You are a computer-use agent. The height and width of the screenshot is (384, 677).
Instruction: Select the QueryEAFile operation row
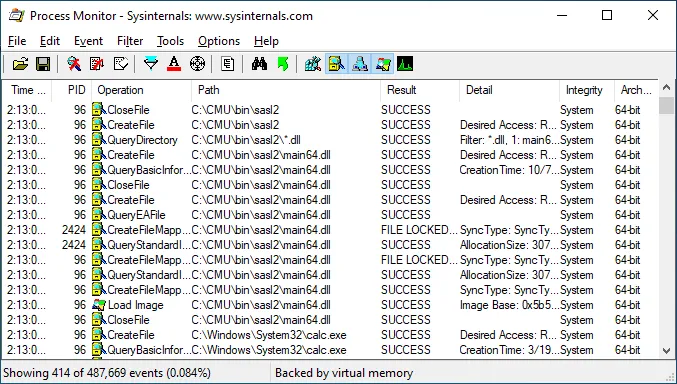coord(330,215)
